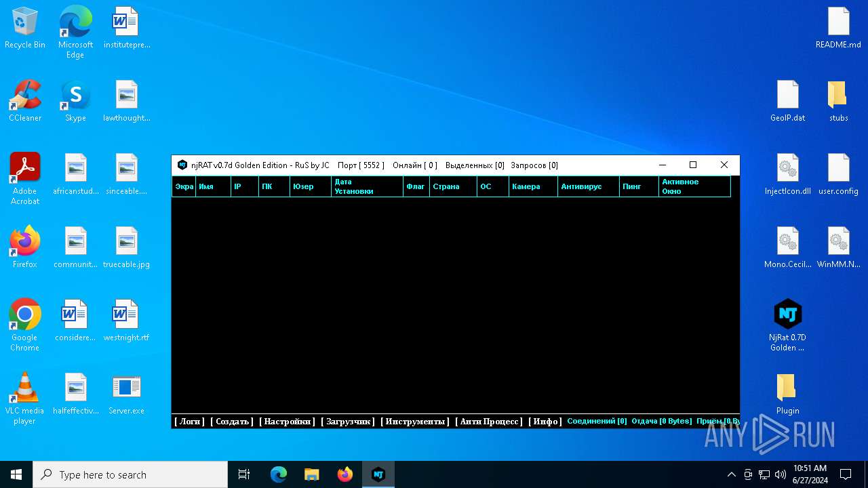
Task: Sort by the Имя column header
Action: pos(213,186)
